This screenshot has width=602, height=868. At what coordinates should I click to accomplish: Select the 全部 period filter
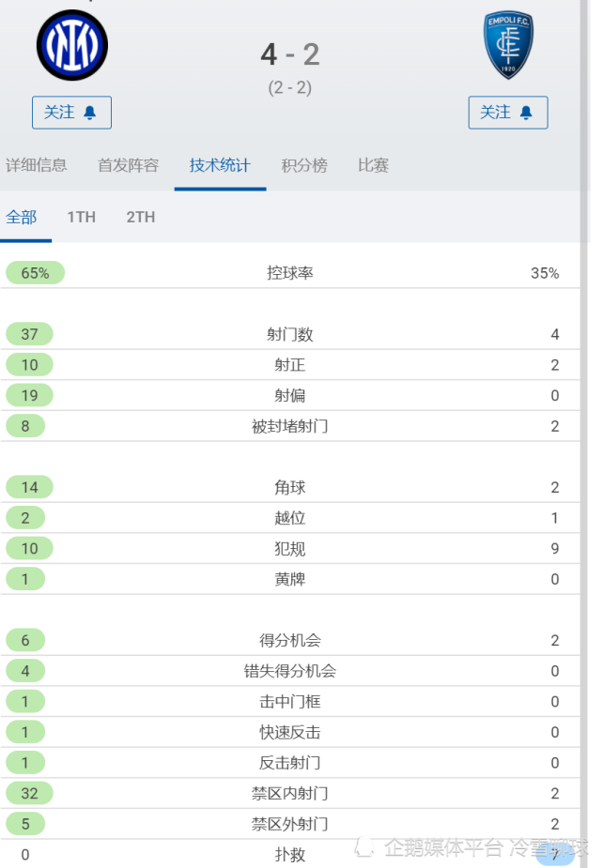pos(22,217)
